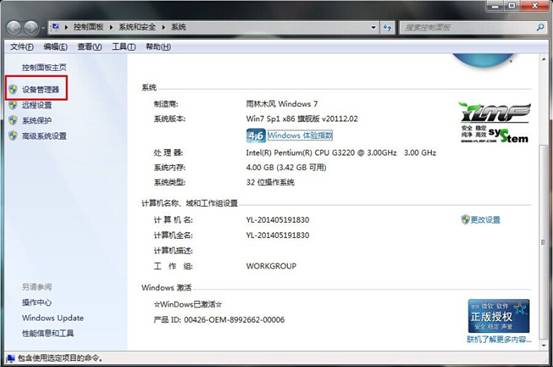Open the 文件(F) menu
553x367 pixels.
(22, 47)
